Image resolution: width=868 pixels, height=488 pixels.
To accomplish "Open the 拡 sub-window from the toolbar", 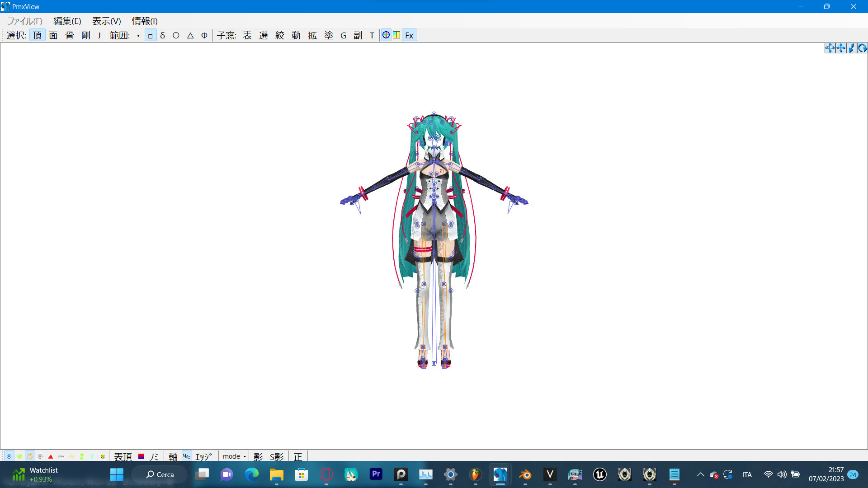I will pyautogui.click(x=312, y=35).
